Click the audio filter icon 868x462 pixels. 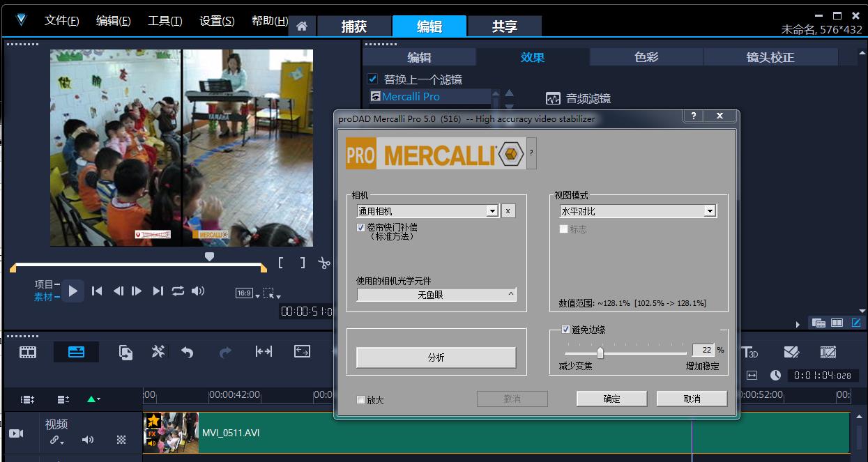[553, 99]
